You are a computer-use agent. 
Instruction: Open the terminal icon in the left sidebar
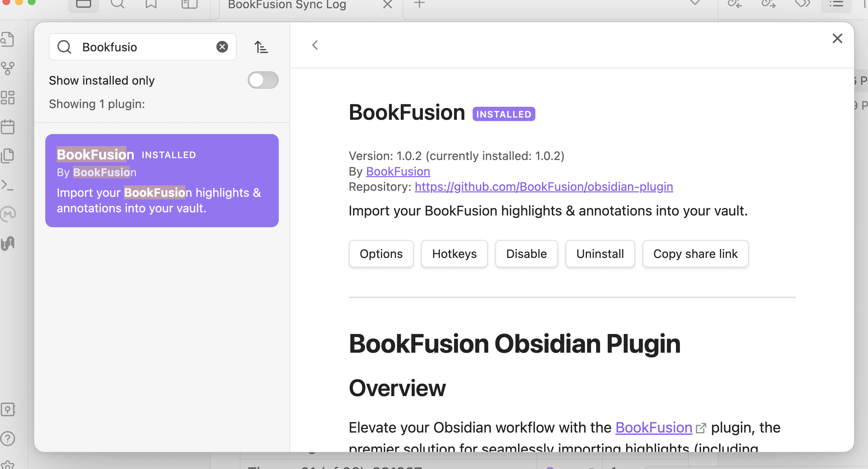[8, 185]
